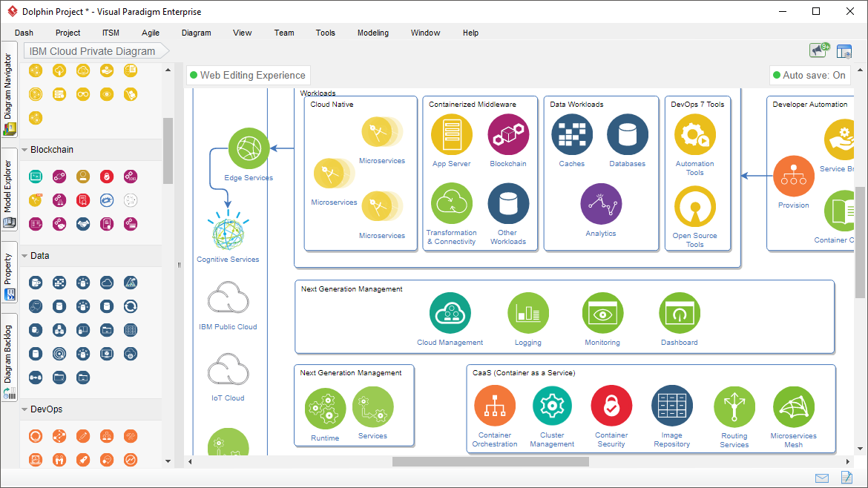
Task: Click the Analytics icon
Action: 601,204
